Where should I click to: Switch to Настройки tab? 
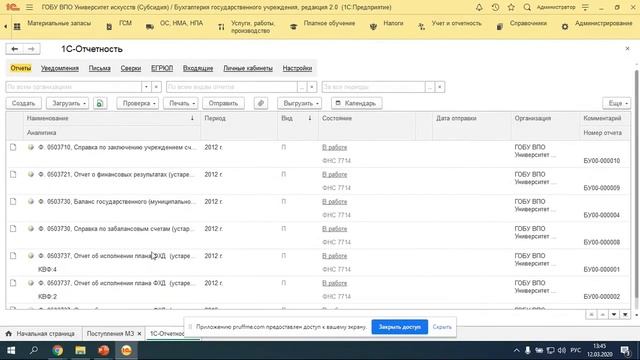pos(297,68)
